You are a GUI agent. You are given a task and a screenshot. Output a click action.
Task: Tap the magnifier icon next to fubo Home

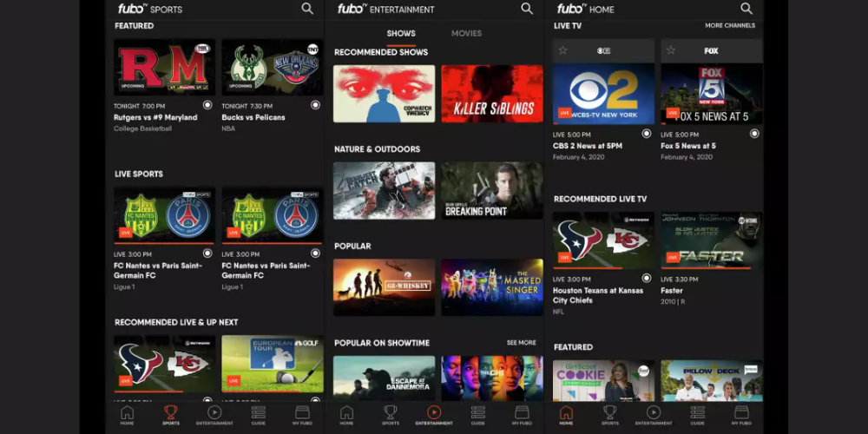tap(746, 9)
